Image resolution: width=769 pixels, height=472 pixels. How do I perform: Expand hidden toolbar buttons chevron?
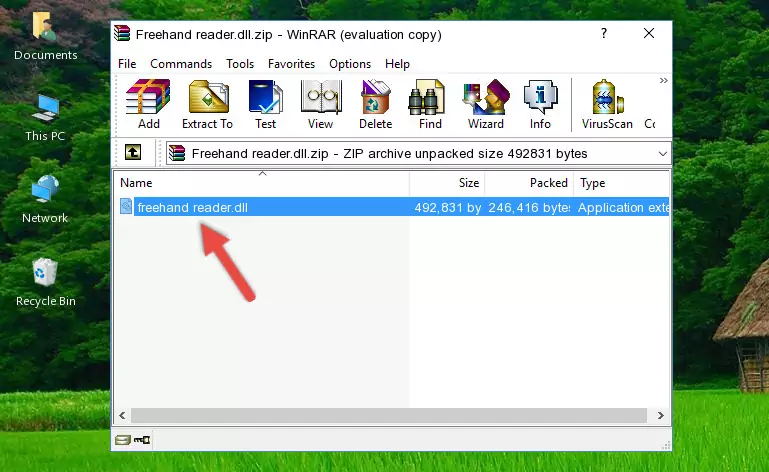(x=663, y=80)
